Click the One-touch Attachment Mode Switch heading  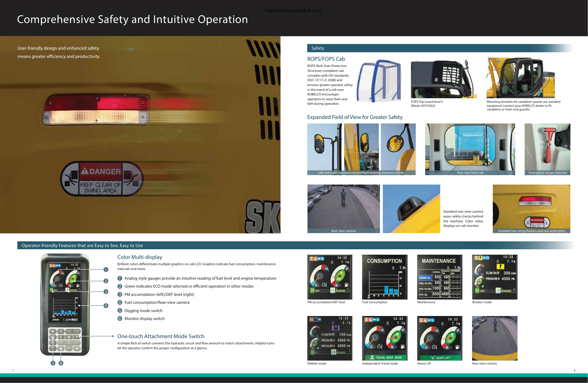coord(161,336)
